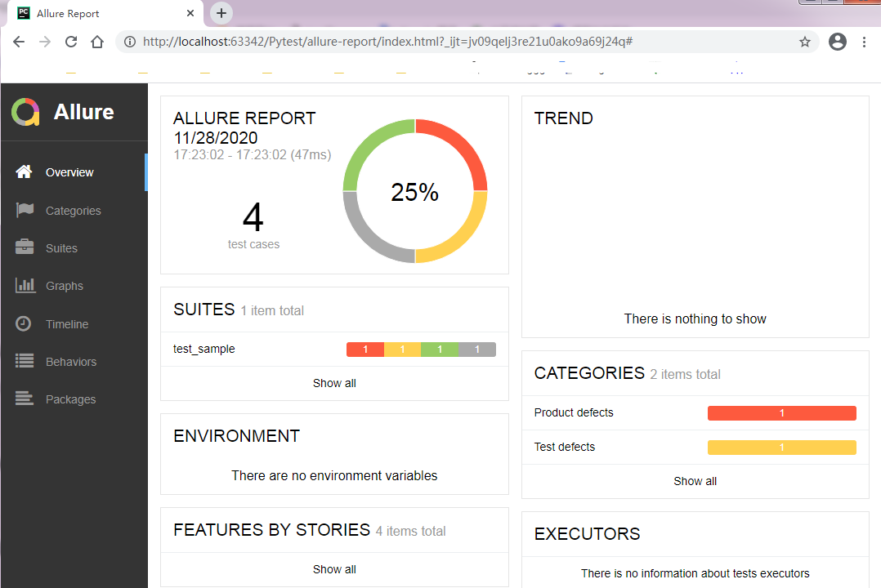Open the test_sample suite row
The image size is (881, 588).
(x=334, y=350)
